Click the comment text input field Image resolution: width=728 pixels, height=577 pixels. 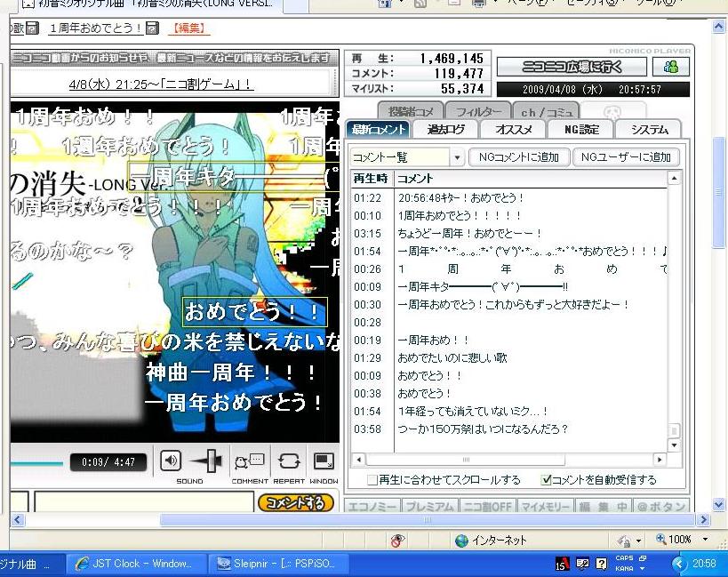click(144, 502)
